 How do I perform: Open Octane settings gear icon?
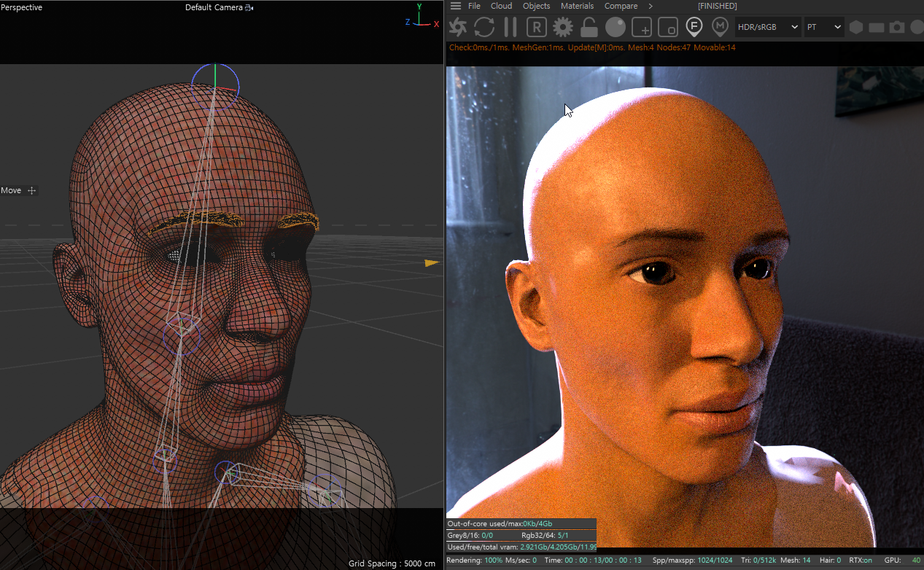tap(562, 28)
